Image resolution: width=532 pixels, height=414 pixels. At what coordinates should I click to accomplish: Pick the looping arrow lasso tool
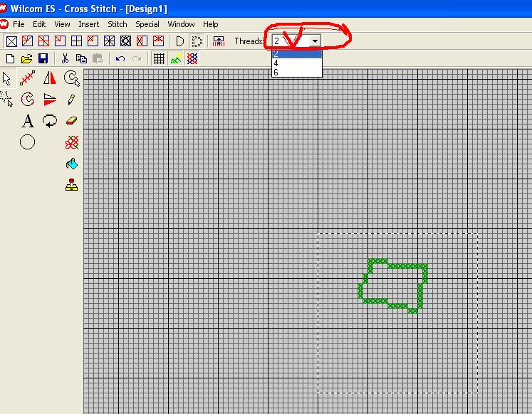coord(50,121)
